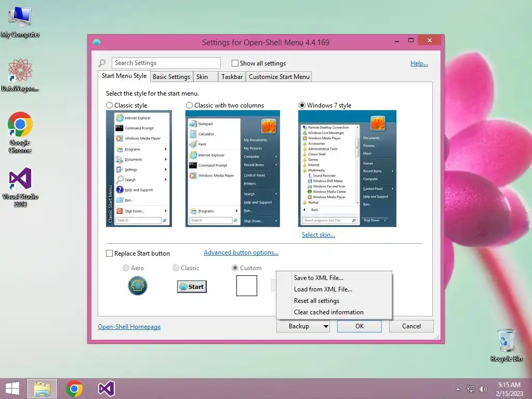This screenshot has width=532, height=399.
Task: Minimize the Open-Shell settings window
Action: pos(396,41)
